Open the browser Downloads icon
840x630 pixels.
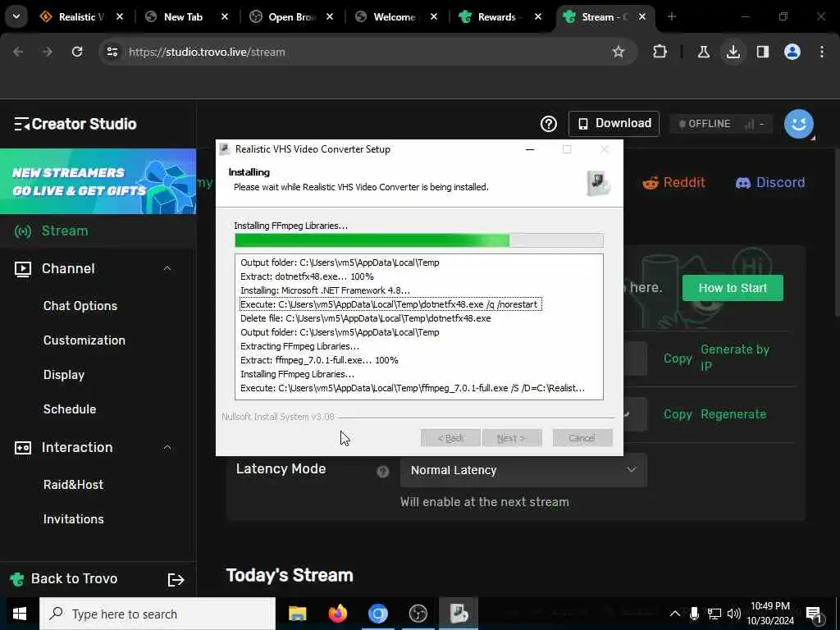click(x=733, y=52)
